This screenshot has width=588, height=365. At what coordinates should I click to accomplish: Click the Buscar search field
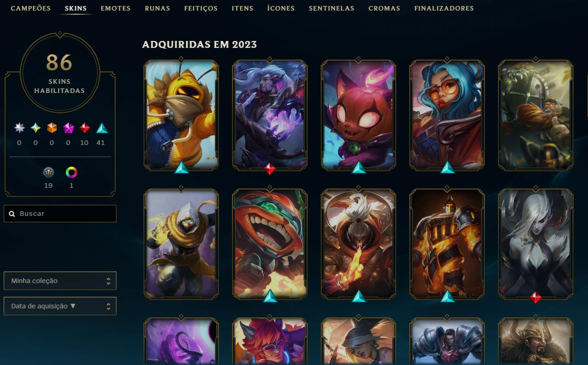click(60, 214)
